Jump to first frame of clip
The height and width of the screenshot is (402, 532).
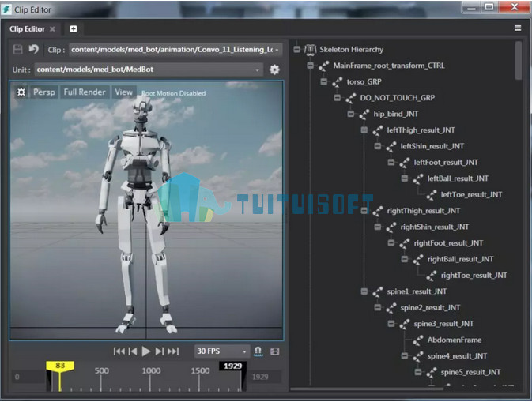tap(119, 351)
